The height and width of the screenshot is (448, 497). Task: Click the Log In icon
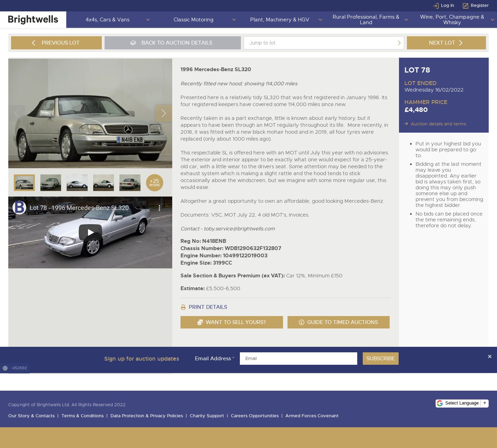(x=436, y=6)
